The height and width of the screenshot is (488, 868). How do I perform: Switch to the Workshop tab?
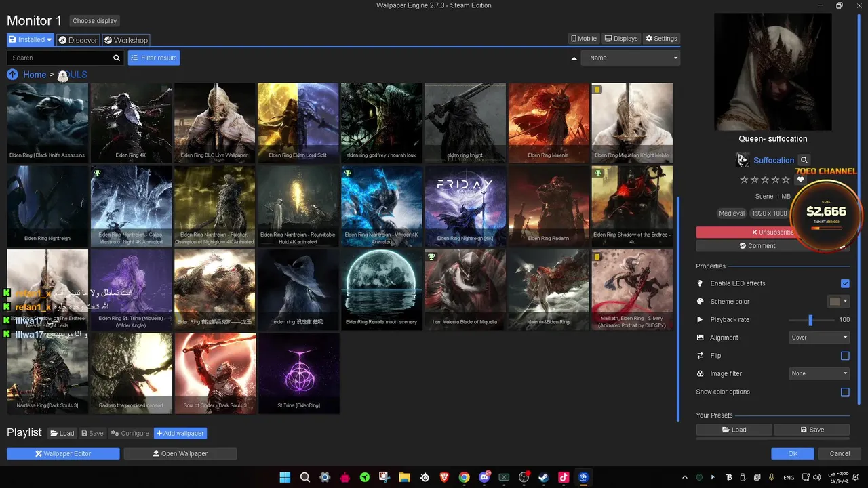(x=125, y=40)
